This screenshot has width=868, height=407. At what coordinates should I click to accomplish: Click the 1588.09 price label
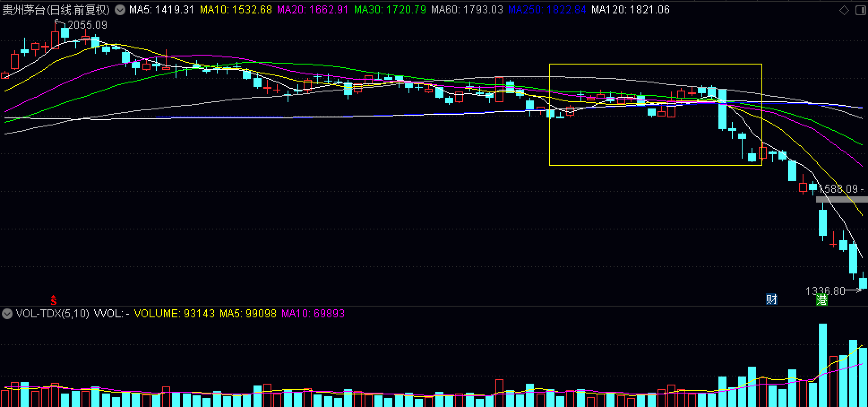(838, 189)
